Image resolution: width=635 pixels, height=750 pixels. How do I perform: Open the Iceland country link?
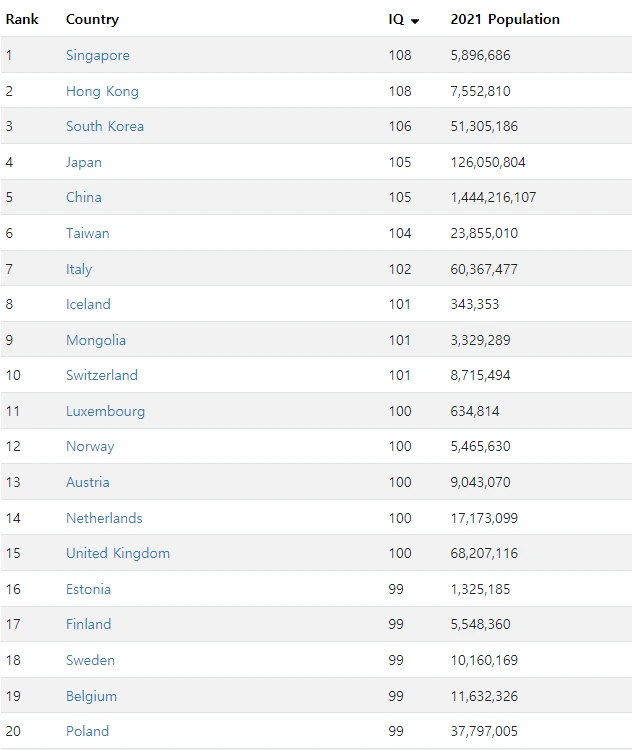(x=88, y=304)
